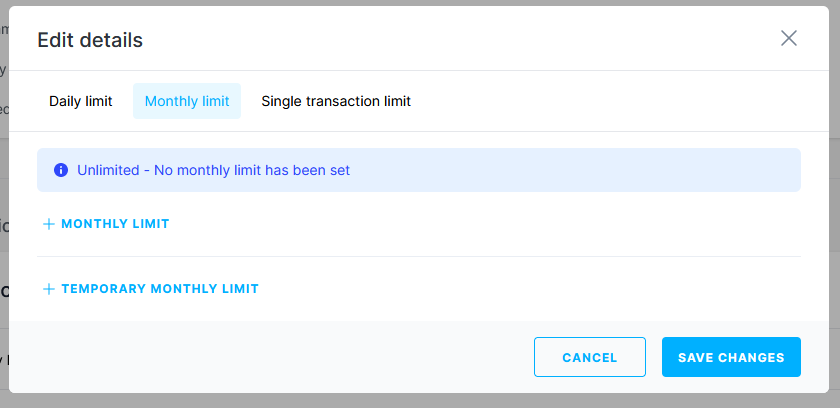840x408 pixels.
Task: Click the info icon in the blue notice
Action: click(x=61, y=170)
